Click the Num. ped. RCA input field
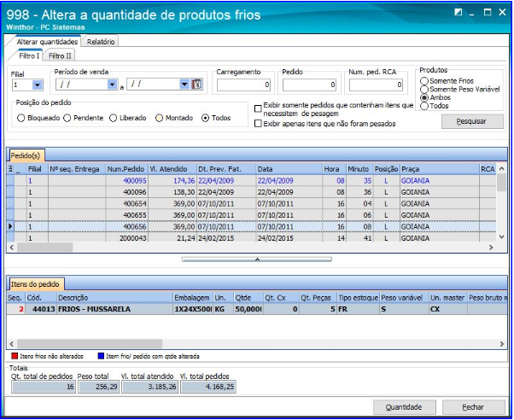This screenshot has width=514, height=420. tap(376, 85)
